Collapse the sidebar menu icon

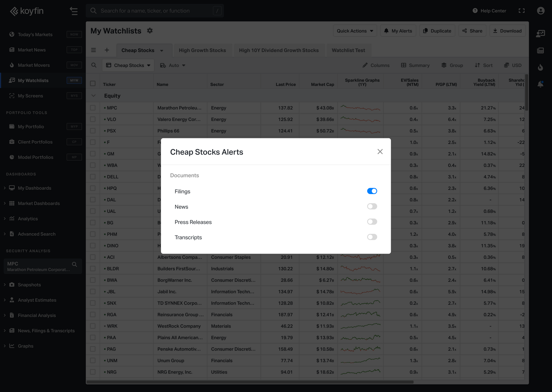tap(74, 11)
